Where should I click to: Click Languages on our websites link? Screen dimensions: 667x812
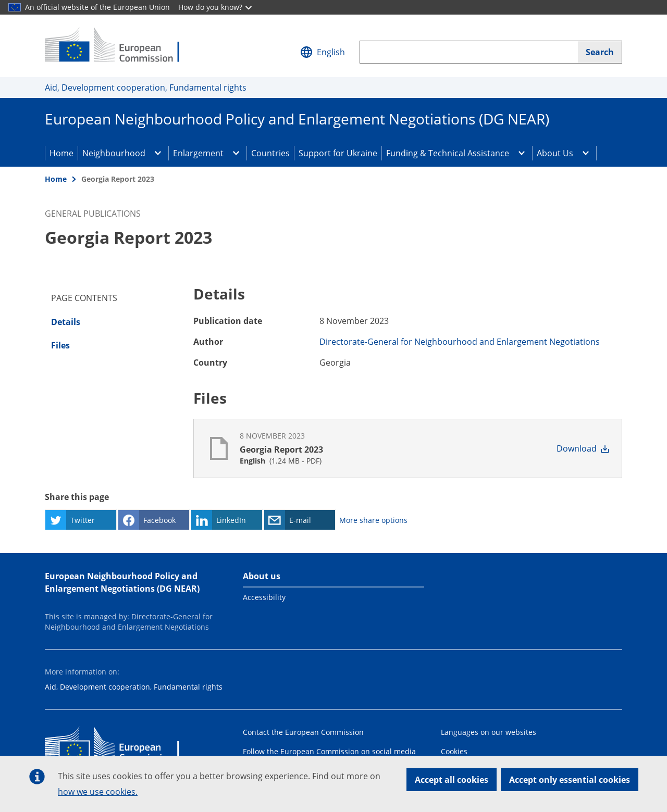(x=488, y=732)
